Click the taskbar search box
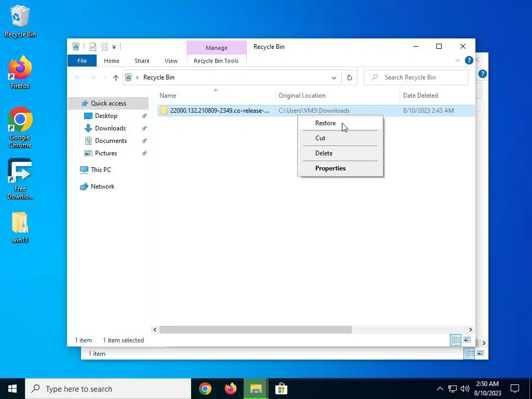Image resolution: width=532 pixels, height=399 pixels. pos(108,389)
